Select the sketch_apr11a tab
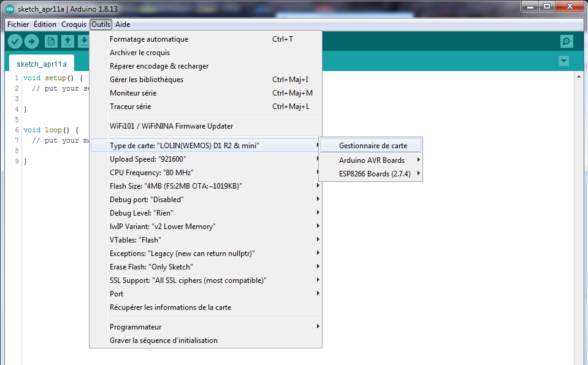This screenshot has width=588, height=365. tap(42, 64)
